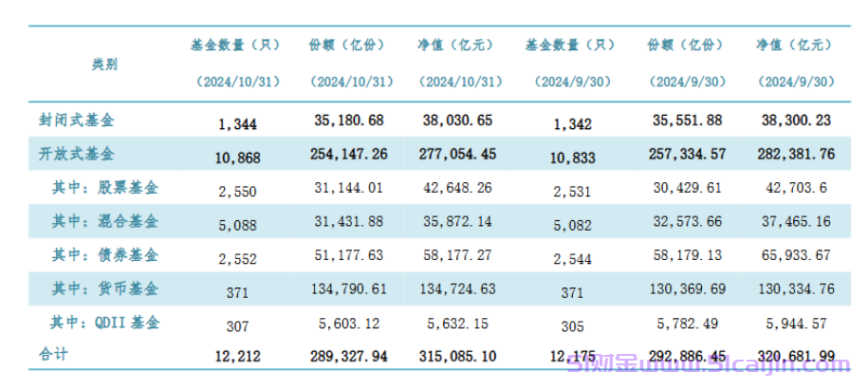Select the cell 2,552
The width and height of the screenshot is (868, 391).
coord(237,259)
